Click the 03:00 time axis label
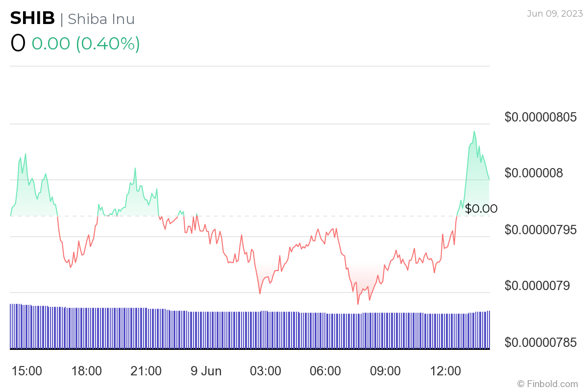Image resolution: width=588 pixels, height=392 pixels. pos(266,371)
